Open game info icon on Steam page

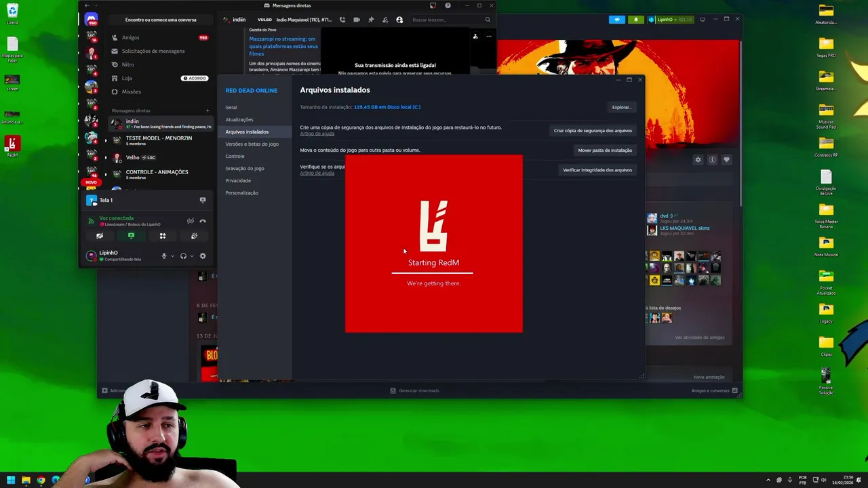point(712,159)
